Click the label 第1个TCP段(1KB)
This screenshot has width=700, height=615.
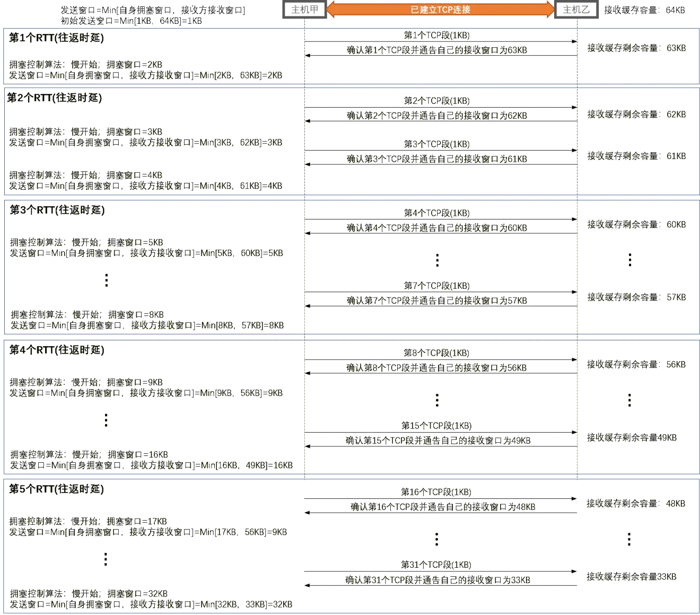(437, 35)
